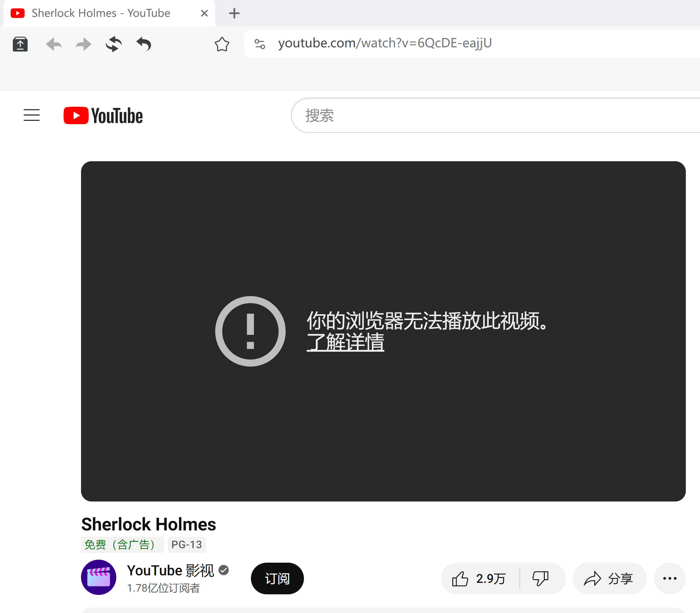Focus the 搜索 search field
The height and width of the screenshot is (613, 700).
(495, 115)
